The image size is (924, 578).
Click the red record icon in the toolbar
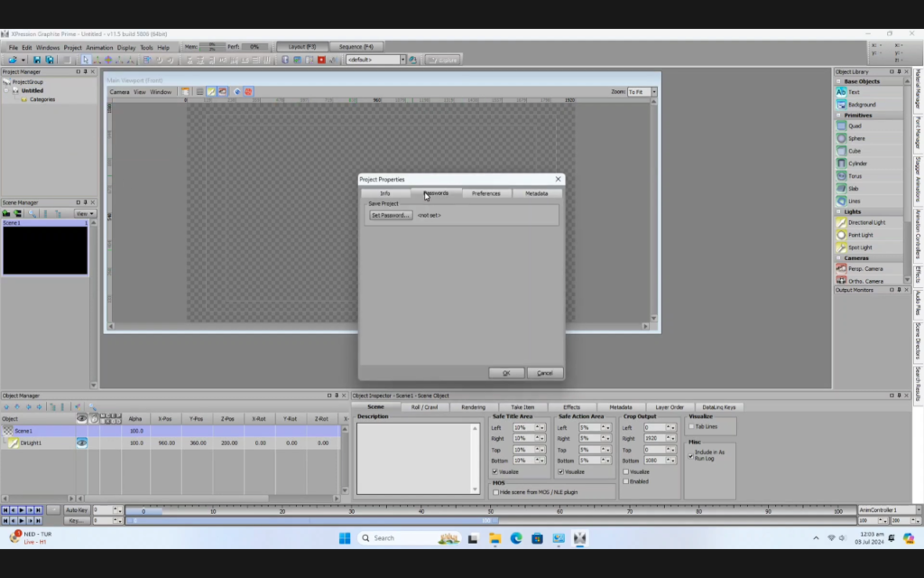(x=321, y=60)
